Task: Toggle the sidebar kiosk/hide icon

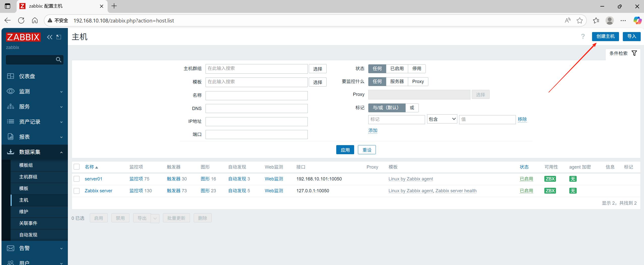Action: (59, 37)
